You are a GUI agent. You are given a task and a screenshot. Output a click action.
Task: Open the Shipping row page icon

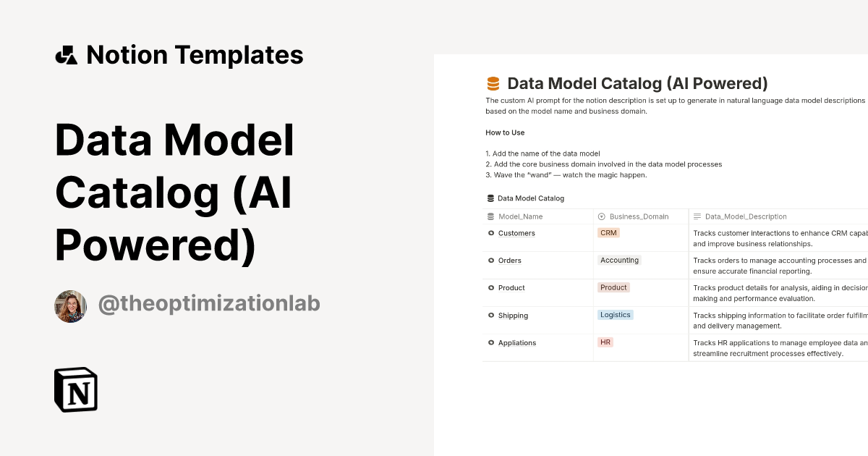tap(491, 315)
